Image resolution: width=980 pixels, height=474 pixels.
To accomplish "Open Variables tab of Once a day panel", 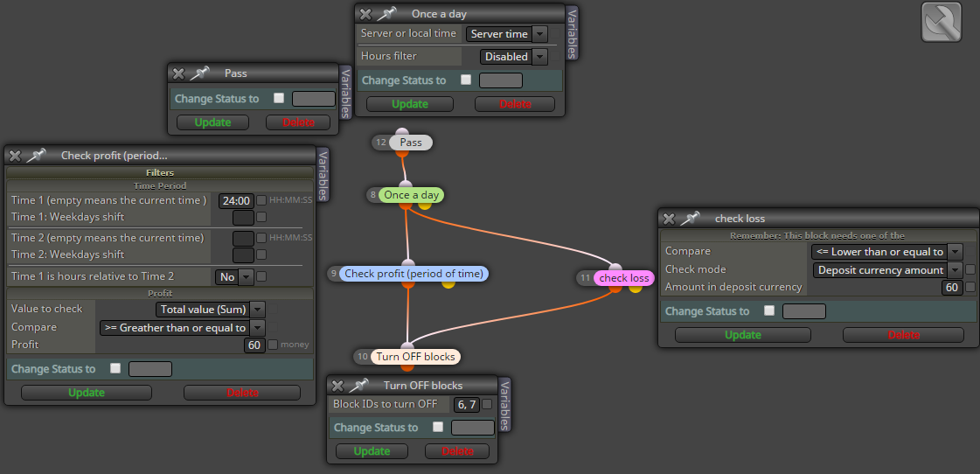I will click(573, 32).
